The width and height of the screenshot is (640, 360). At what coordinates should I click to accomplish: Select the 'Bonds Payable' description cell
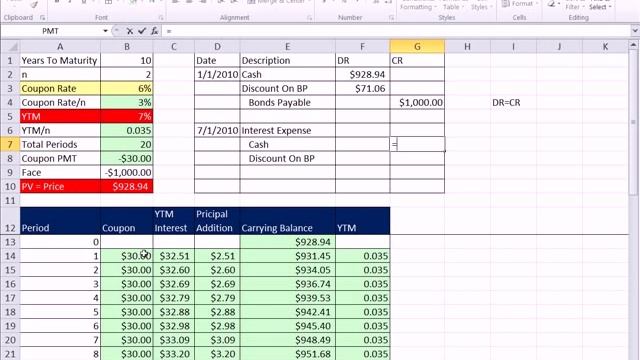[x=288, y=102]
